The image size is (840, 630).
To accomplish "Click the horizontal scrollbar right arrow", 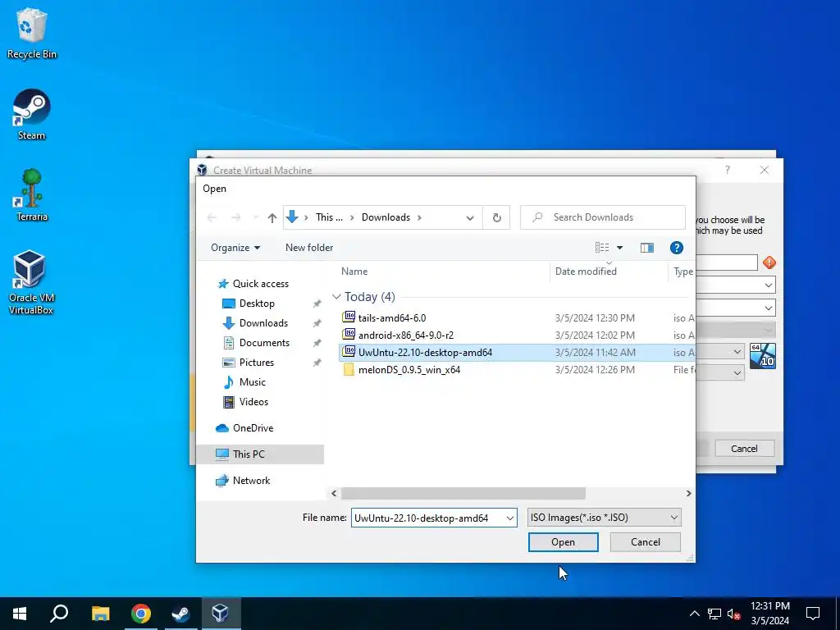I will (x=688, y=493).
